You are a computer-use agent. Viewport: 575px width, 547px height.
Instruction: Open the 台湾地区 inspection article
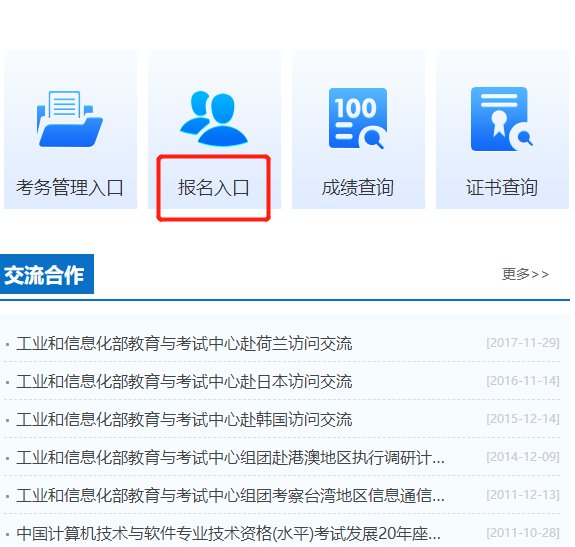[x=230, y=496]
